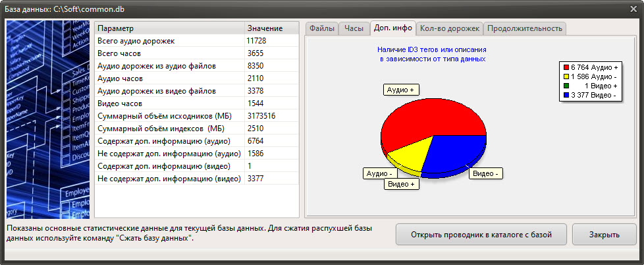Switch to the Продолжительность tab
The image size is (644, 265).
pyautogui.click(x=525, y=28)
